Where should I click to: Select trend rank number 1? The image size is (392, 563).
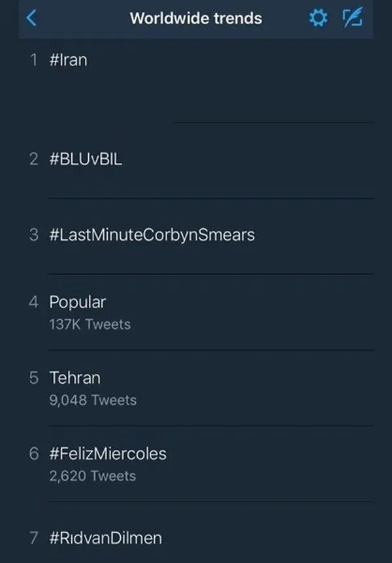pos(34,60)
